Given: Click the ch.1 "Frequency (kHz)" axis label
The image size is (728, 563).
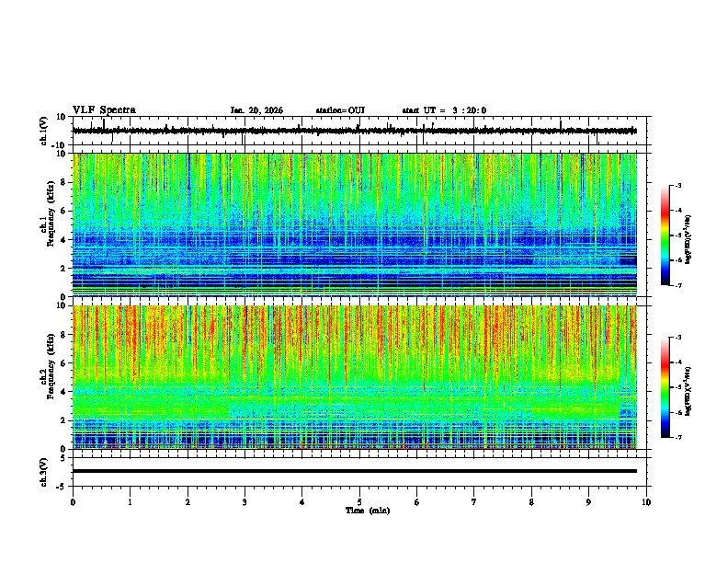Looking at the screenshot, I should tap(51, 213).
